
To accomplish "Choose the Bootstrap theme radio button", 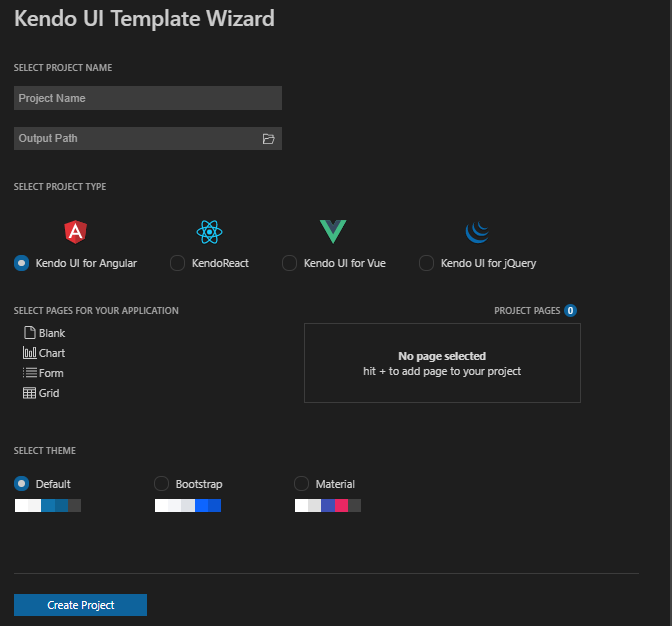I will point(161,483).
